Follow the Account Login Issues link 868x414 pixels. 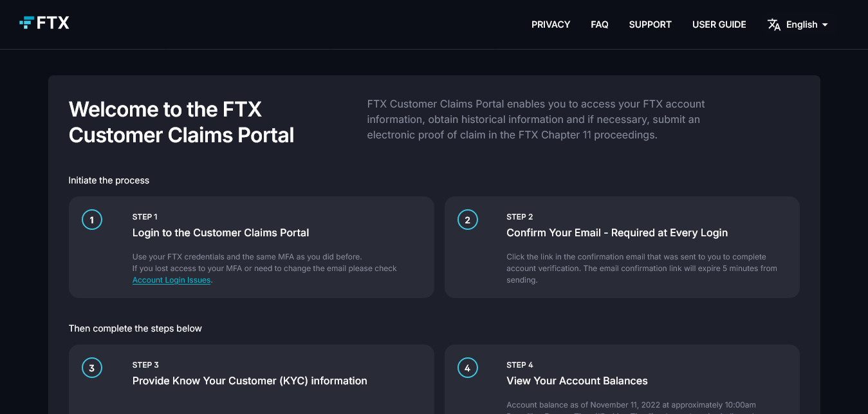coord(172,280)
